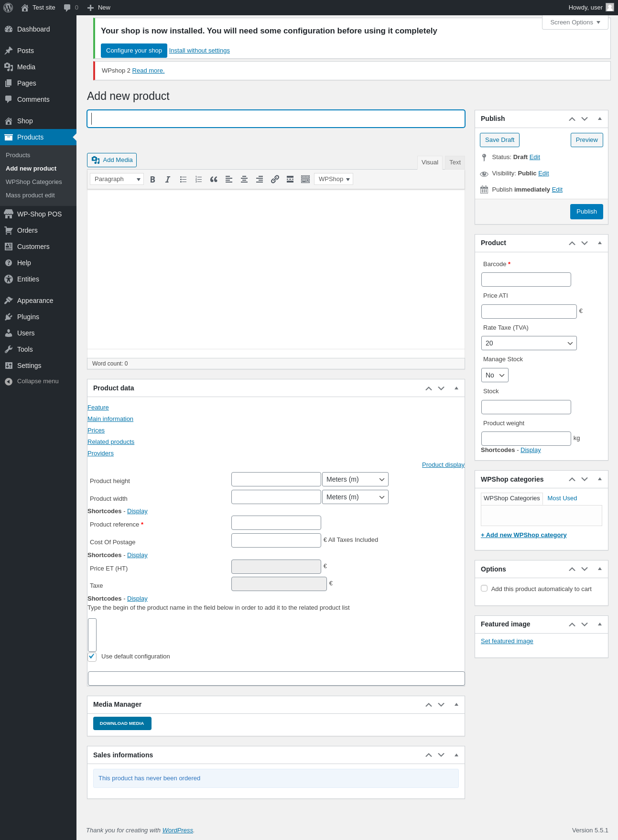The image size is (618, 840).
Task: Align text left in the editor
Action: coord(229,179)
